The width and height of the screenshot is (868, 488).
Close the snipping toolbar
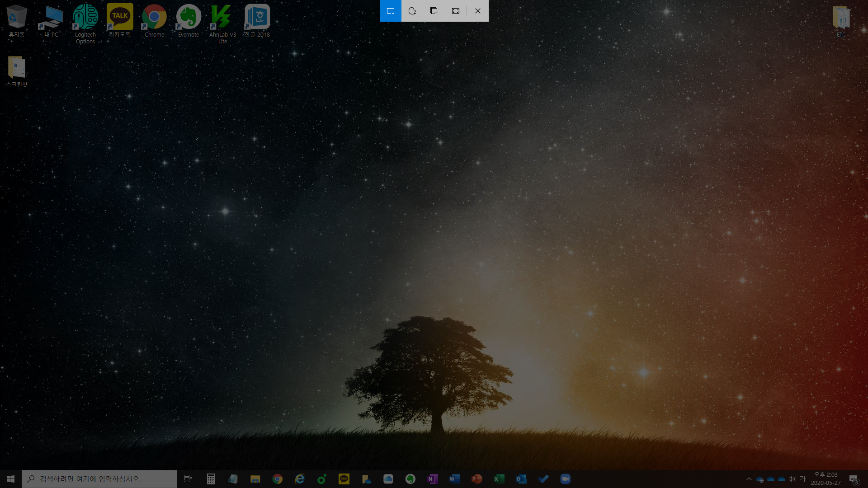(x=478, y=11)
